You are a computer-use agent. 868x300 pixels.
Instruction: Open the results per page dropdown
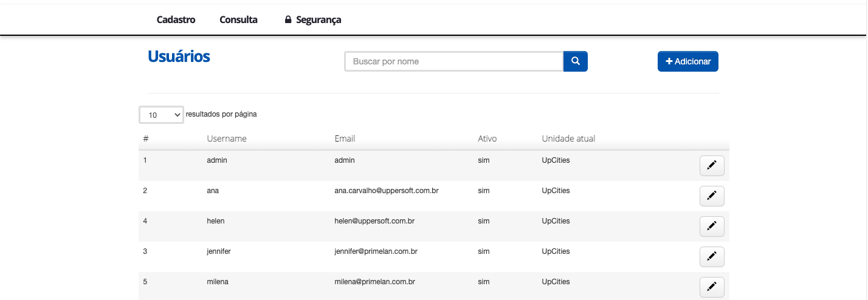(x=161, y=115)
